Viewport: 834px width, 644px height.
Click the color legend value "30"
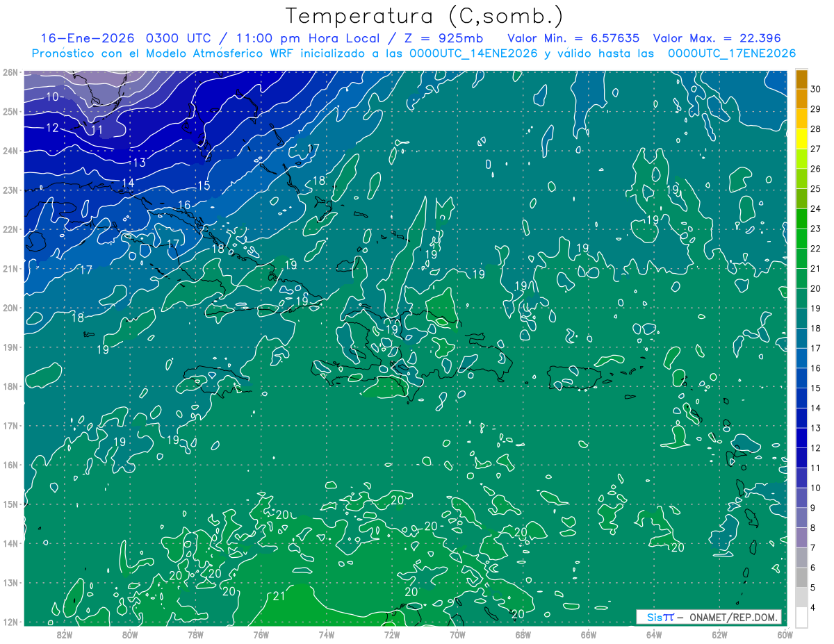tap(815, 89)
